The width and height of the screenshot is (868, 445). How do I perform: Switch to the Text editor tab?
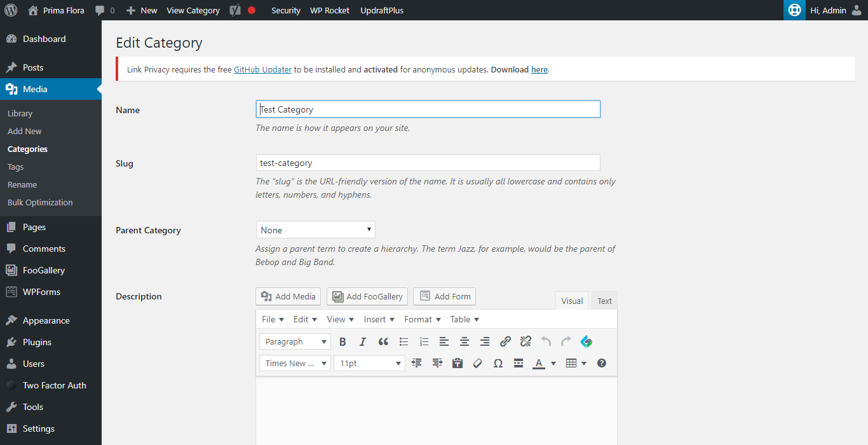[604, 301]
